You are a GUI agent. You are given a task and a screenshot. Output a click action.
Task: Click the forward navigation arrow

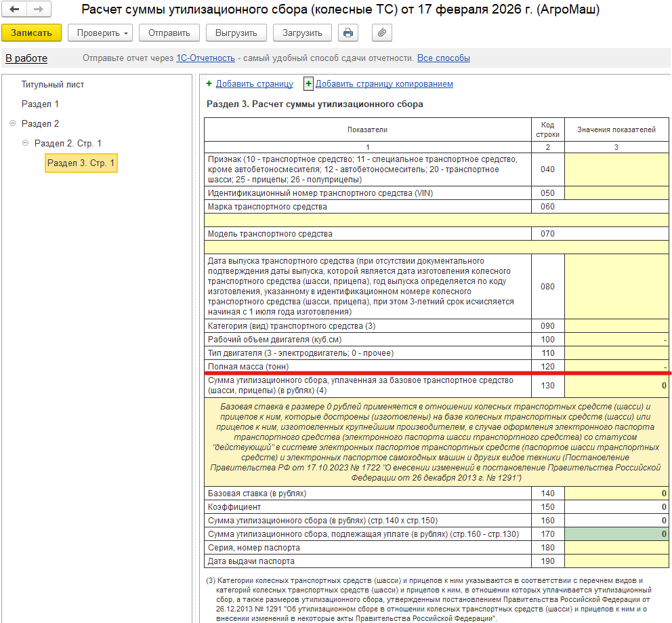pos(38,10)
